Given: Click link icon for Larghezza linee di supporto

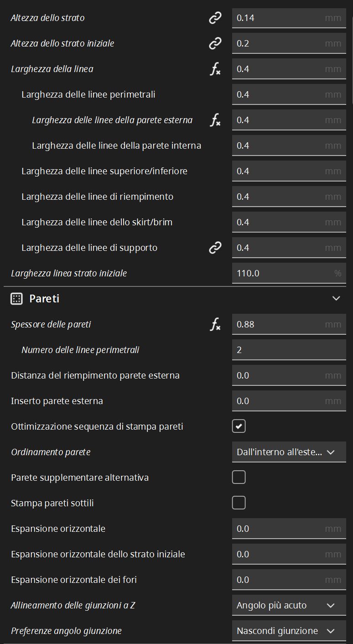Looking at the screenshot, I should point(215,248).
